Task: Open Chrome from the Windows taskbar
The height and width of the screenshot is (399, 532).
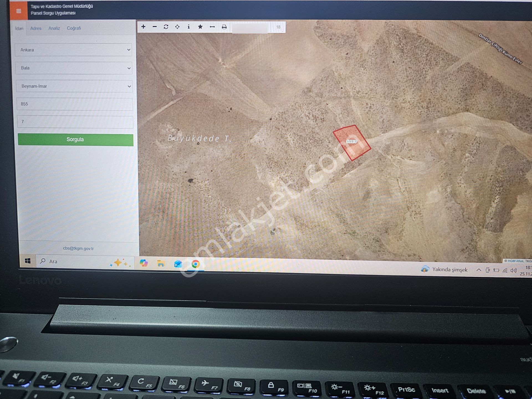Action: tap(195, 264)
